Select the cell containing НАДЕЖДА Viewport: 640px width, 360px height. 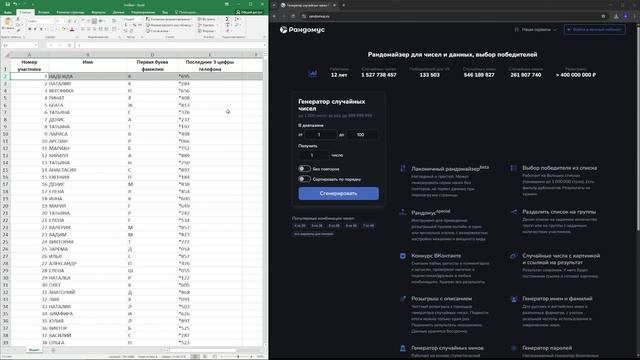(x=88, y=76)
